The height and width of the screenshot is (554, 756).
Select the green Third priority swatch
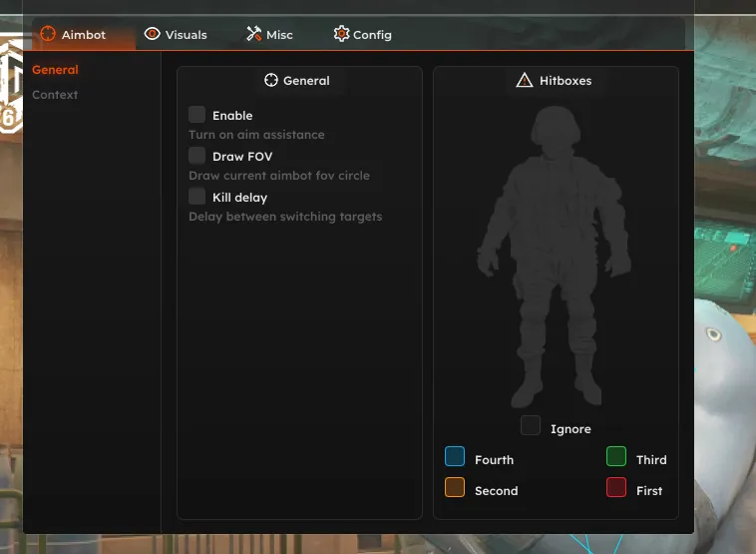(616, 456)
